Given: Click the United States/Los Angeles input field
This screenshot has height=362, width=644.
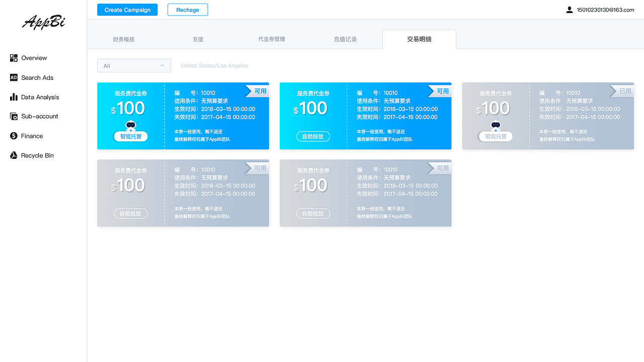Looking at the screenshot, I should (214, 65).
